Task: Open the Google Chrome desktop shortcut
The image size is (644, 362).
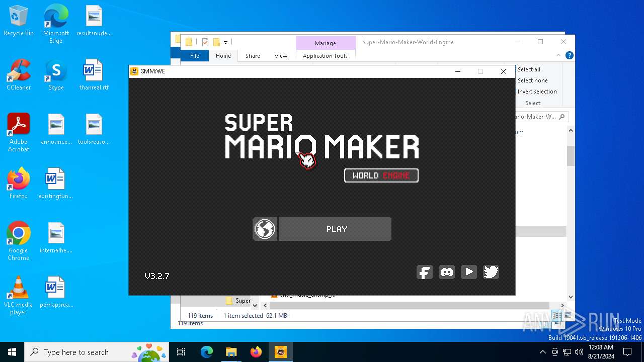Action: (x=19, y=241)
